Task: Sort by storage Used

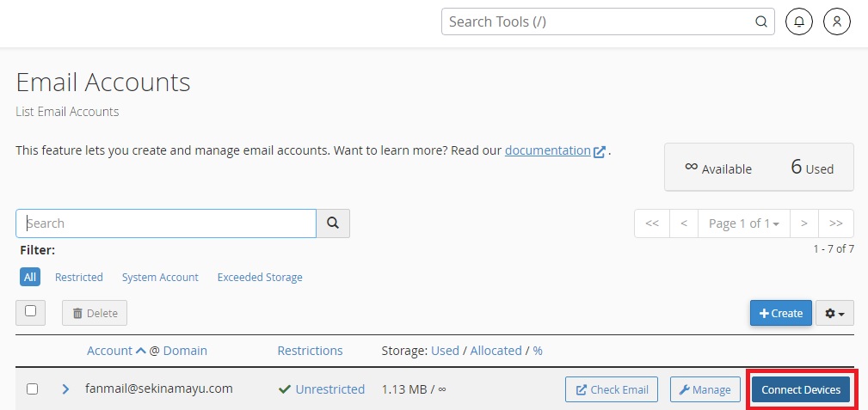Action: coord(445,351)
